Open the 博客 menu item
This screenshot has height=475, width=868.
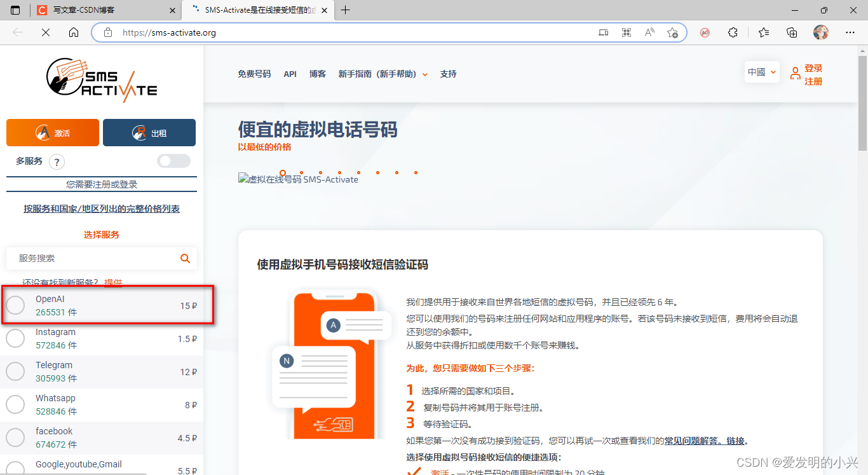[318, 74]
